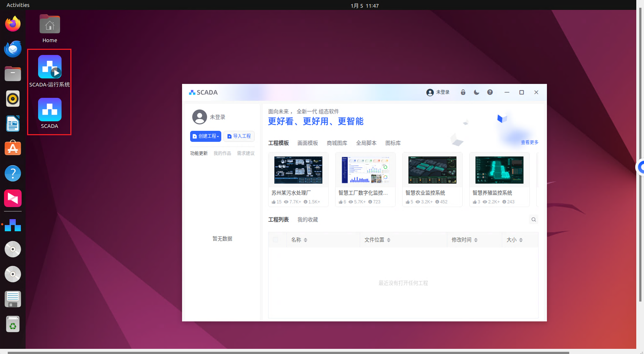The image size is (644, 354).
Task: Sort the list by 大小 column
Action: 521,240
